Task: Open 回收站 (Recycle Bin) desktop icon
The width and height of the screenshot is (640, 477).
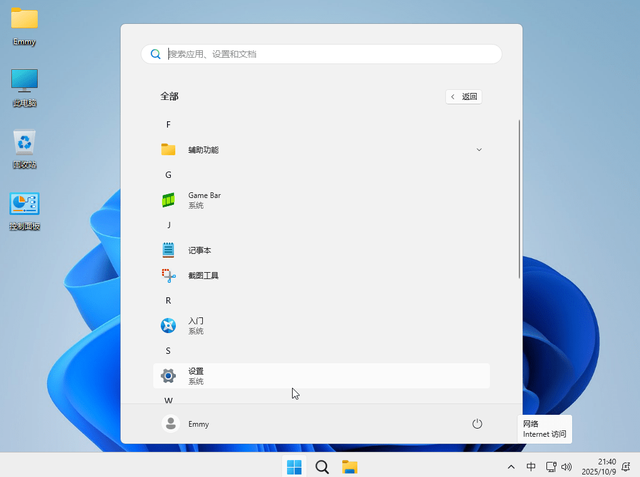Action: tap(24, 145)
